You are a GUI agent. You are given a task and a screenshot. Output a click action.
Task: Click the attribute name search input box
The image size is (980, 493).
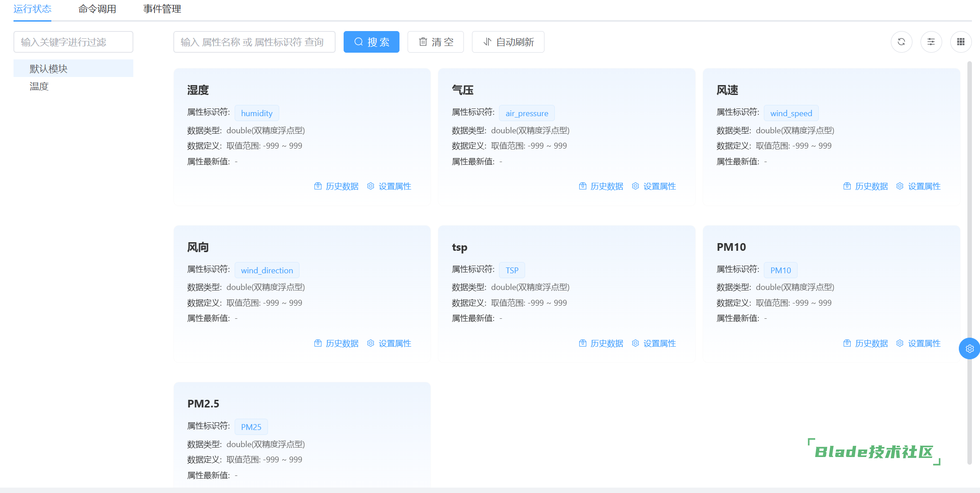(x=254, y=42)
